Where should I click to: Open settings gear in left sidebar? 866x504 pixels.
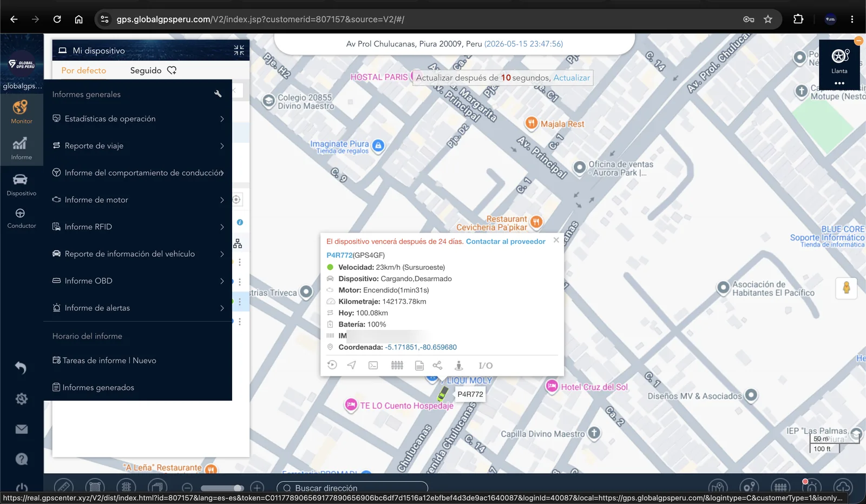[x=22, y=399]
